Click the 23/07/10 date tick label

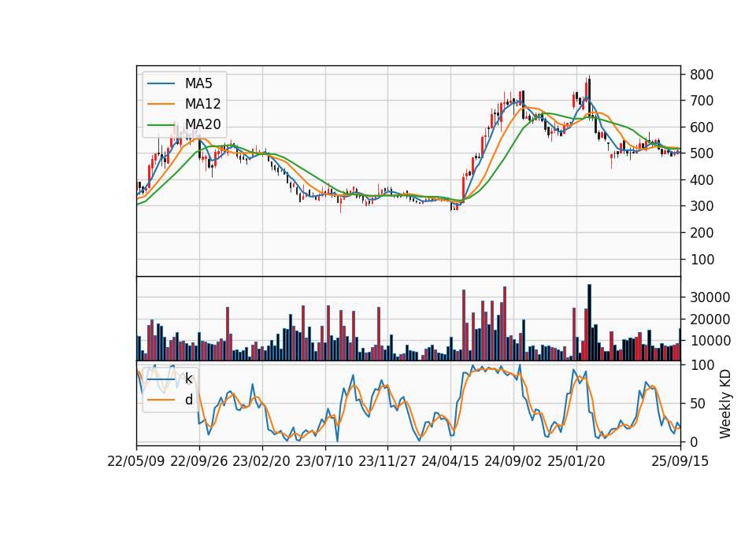[x=324, y=461]
